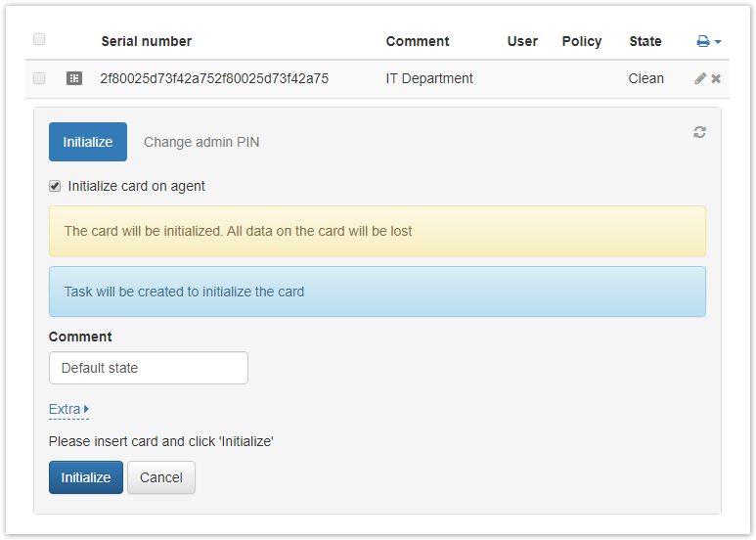Tick the select-all checkbox in table header
The image size is (756, 540).
[39, 40]
